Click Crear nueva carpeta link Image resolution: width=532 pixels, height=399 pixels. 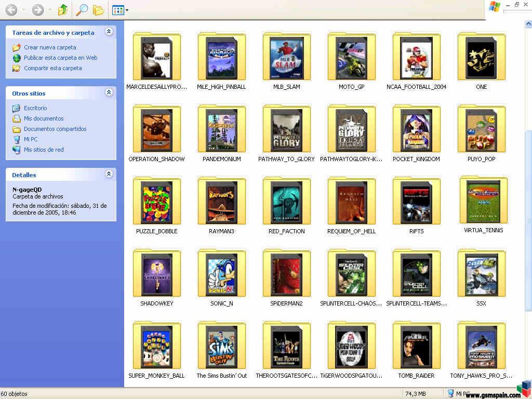(50, 47)
